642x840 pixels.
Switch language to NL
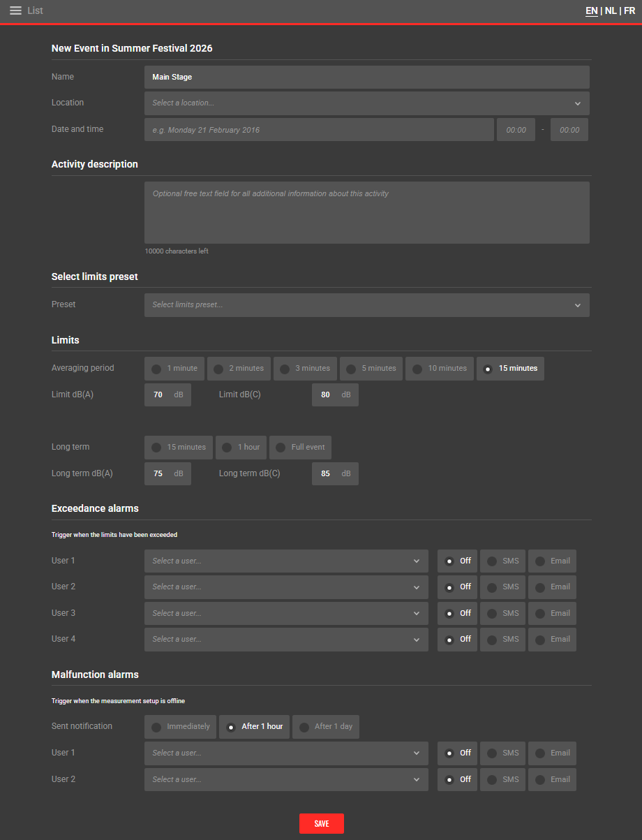[611, 10]
